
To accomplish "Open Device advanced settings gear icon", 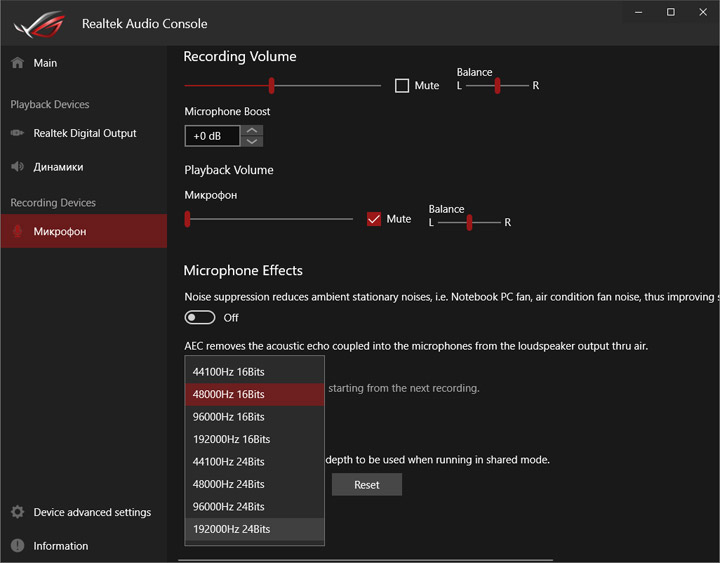I will [x=17, y=512].
